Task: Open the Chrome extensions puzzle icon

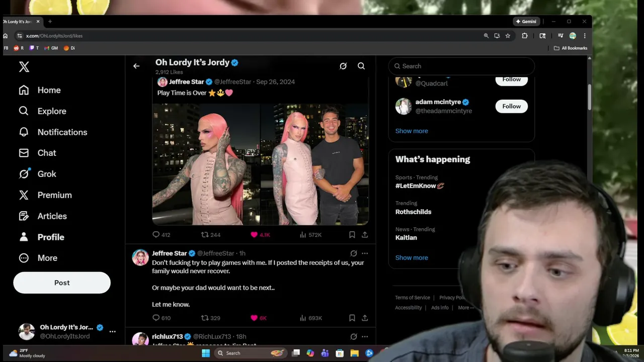Action: click(525, 36)
